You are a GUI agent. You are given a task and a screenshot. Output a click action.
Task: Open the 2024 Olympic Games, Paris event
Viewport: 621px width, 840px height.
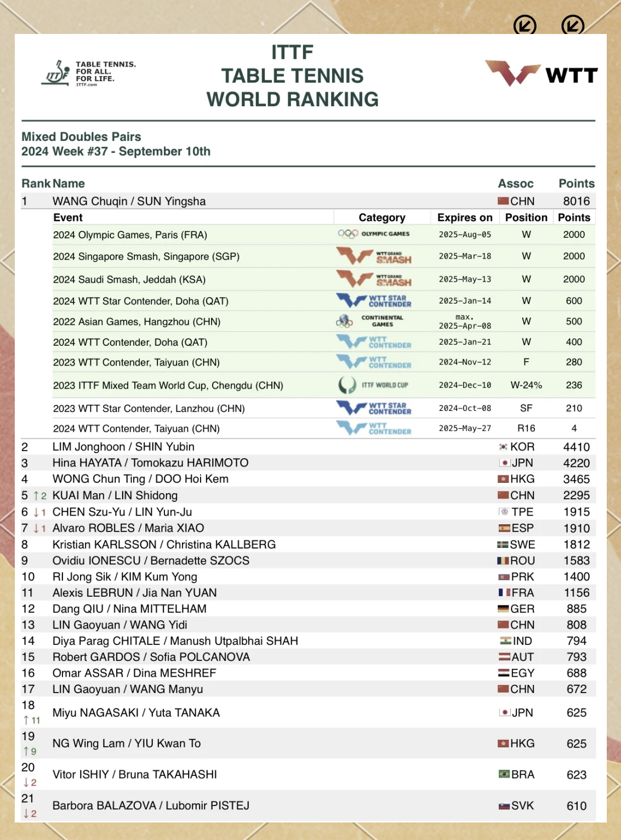click(130, 235)
